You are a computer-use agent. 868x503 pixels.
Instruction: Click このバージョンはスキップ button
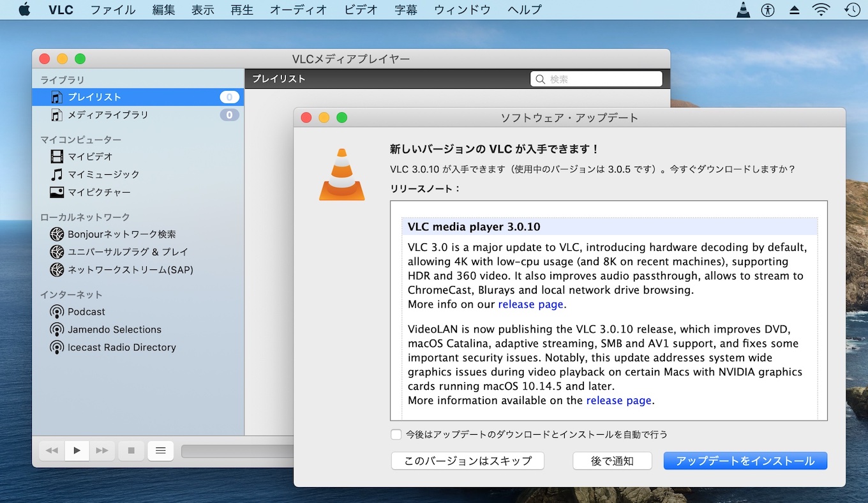coord(468,461)
